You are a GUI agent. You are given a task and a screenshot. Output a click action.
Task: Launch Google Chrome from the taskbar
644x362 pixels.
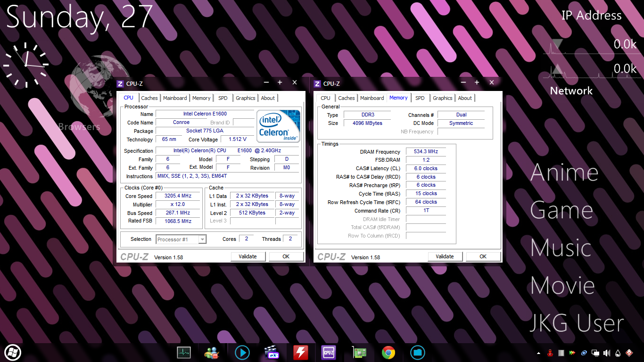tap(388, 352)
